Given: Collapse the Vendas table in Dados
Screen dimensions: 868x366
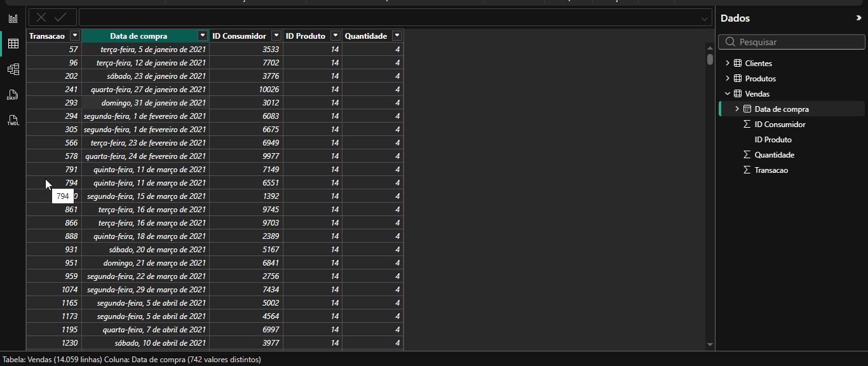Looking at the screenshot, I should point(728,94).
